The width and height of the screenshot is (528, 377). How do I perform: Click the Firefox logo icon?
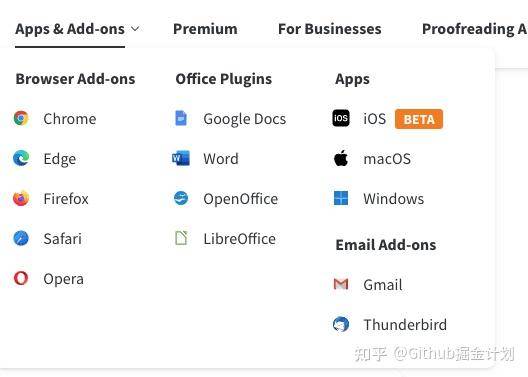click(21, 198)
